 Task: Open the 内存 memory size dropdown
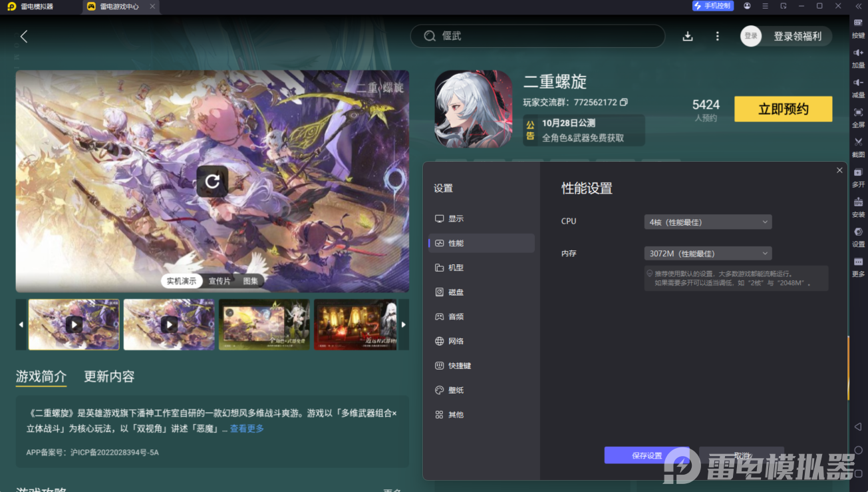tap(707, 253)
